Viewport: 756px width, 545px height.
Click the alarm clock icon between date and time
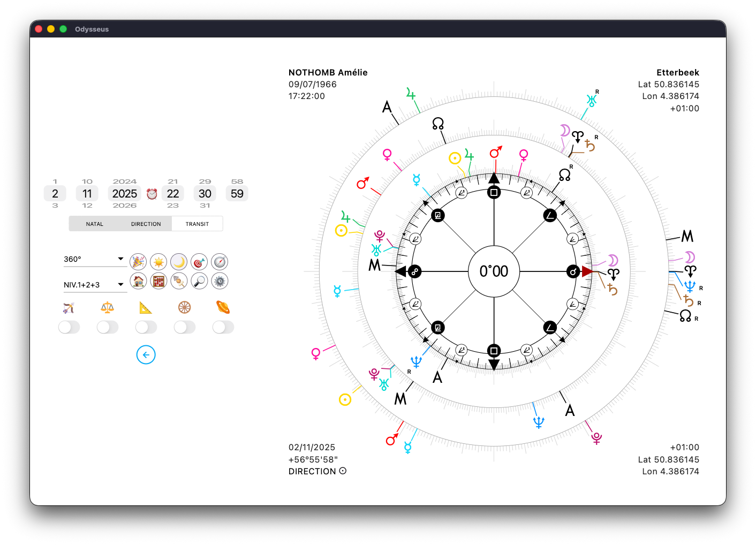point(152,194)
